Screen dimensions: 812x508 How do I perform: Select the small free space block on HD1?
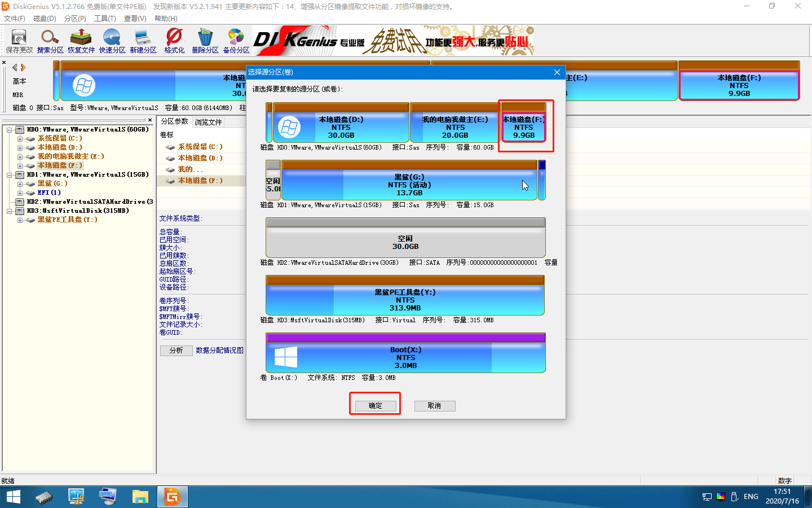coord(273,179)
